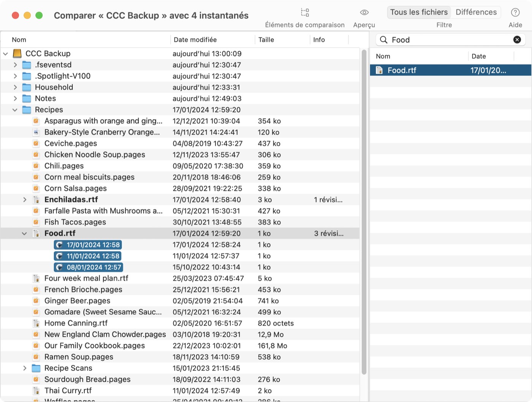Open the Éléments de comparaison toolbar icon

tap(305, 13)
